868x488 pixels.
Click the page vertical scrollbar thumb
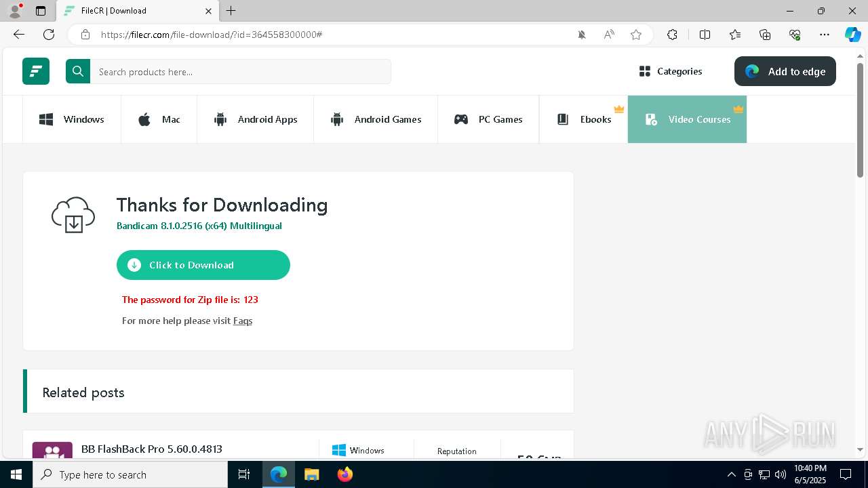click(861, 121)
